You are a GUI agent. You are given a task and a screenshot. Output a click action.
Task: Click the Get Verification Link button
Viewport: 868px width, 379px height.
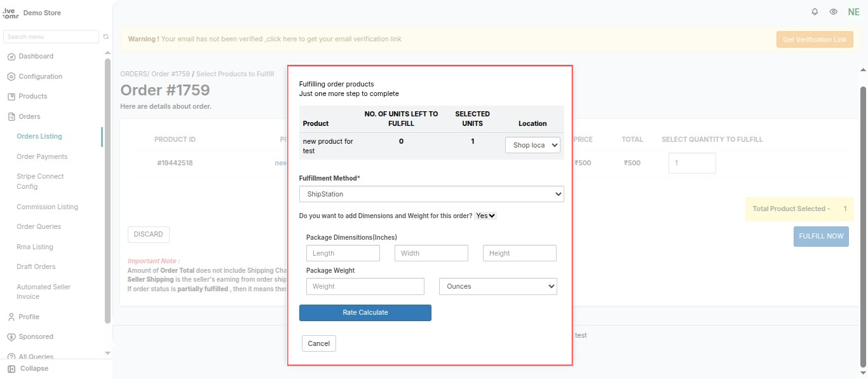coord(815,39)
